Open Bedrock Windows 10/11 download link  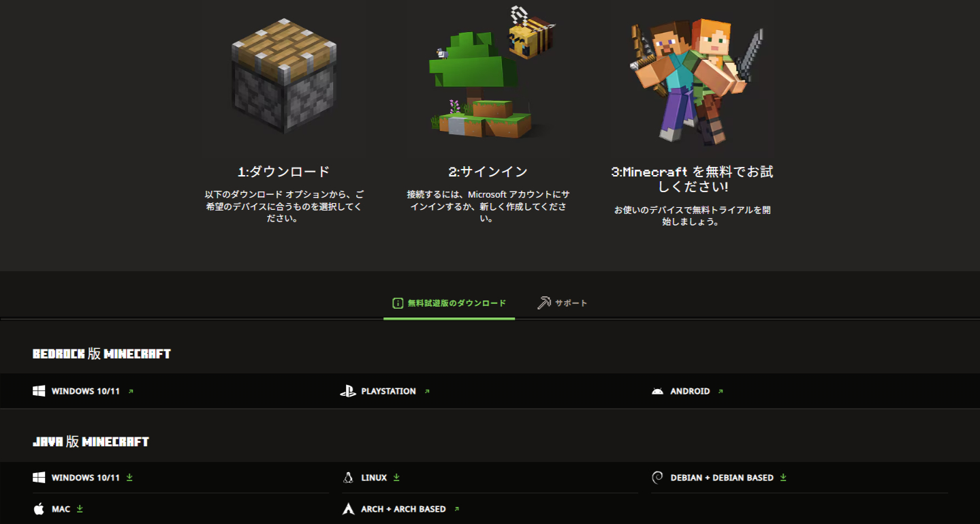click(83, 391)
